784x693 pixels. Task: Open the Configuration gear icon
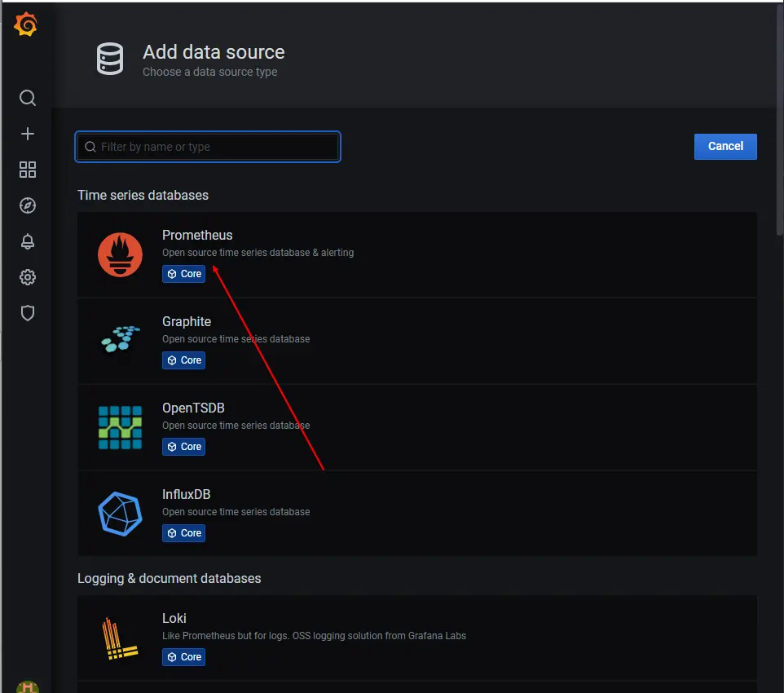point(28,277)
